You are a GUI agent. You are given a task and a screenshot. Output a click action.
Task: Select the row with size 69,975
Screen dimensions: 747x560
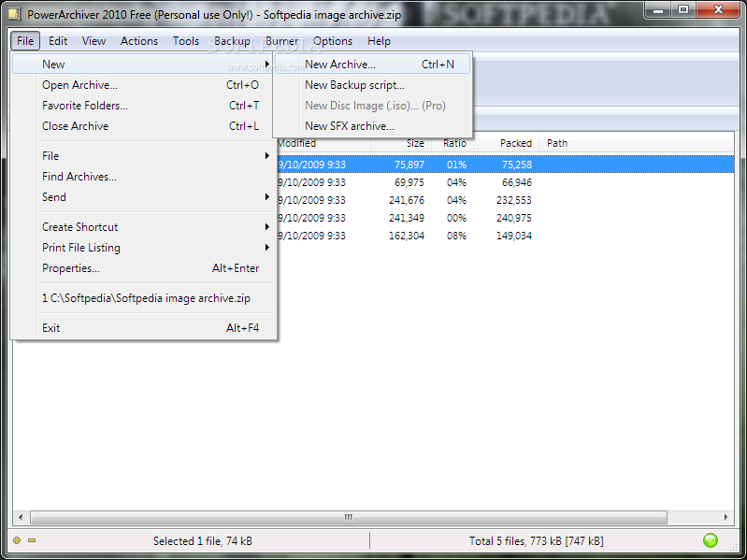(x=505, y=182)
